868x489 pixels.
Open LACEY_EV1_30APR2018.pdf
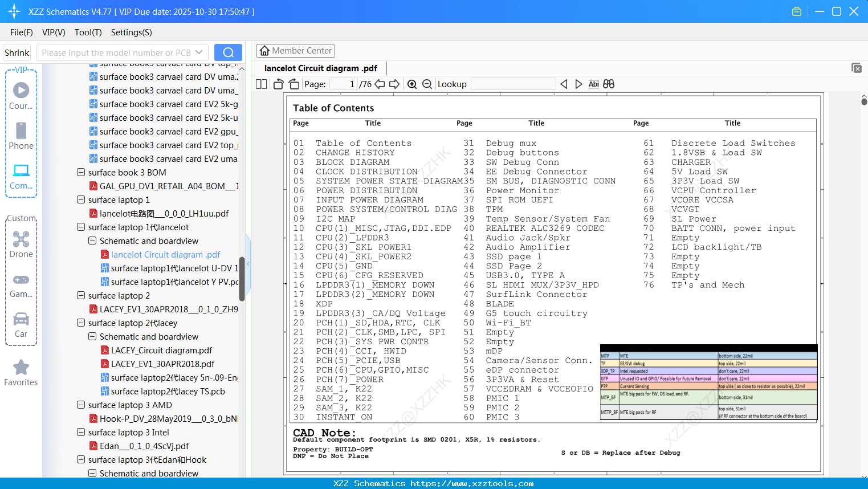tap(158, 364)
